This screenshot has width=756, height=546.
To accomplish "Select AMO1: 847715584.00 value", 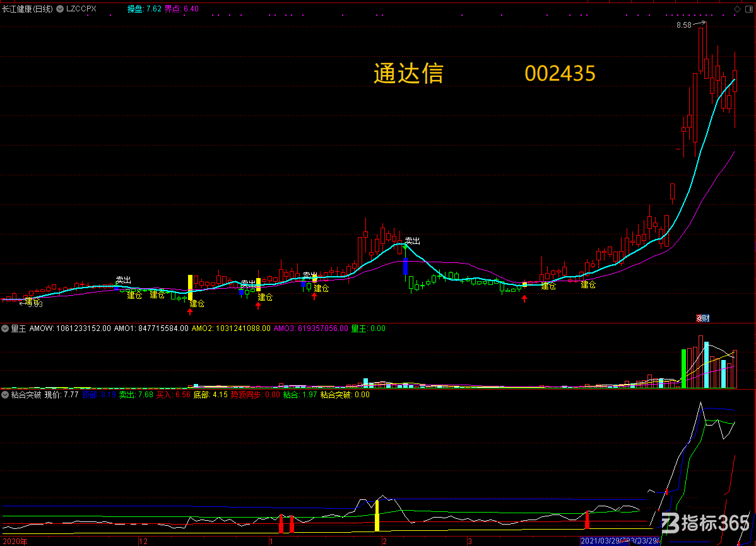I will tap(151, 328).
